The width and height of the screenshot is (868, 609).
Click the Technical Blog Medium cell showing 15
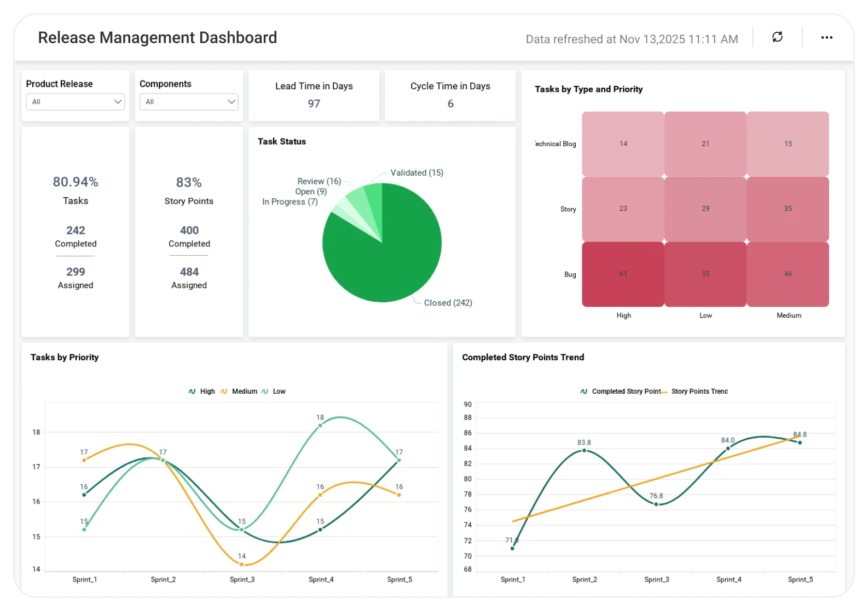788,143
